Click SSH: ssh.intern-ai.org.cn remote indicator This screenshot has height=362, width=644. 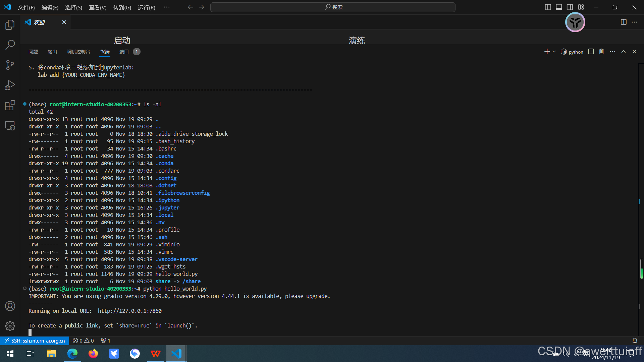coord(35,341)
